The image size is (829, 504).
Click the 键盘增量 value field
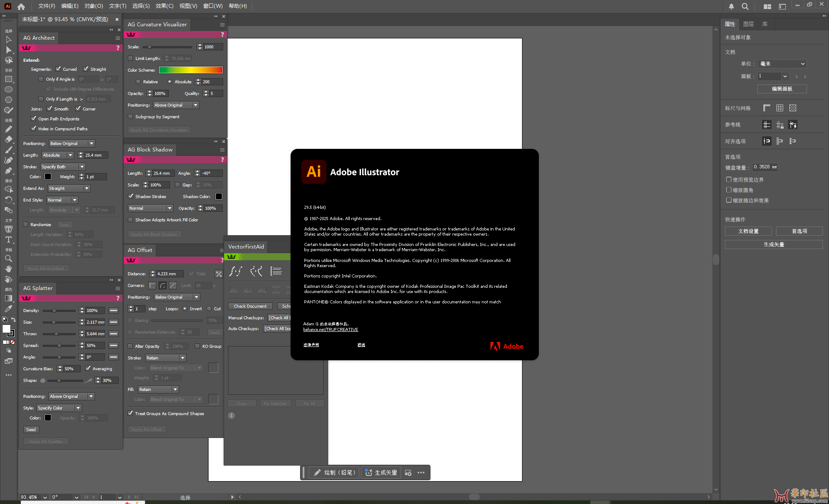765,167
